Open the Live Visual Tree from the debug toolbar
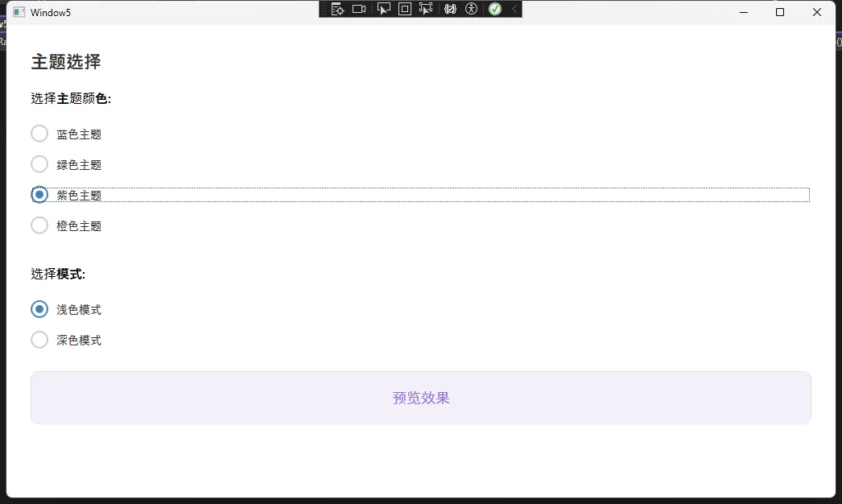842x504 pixels. tap(337, 8)
